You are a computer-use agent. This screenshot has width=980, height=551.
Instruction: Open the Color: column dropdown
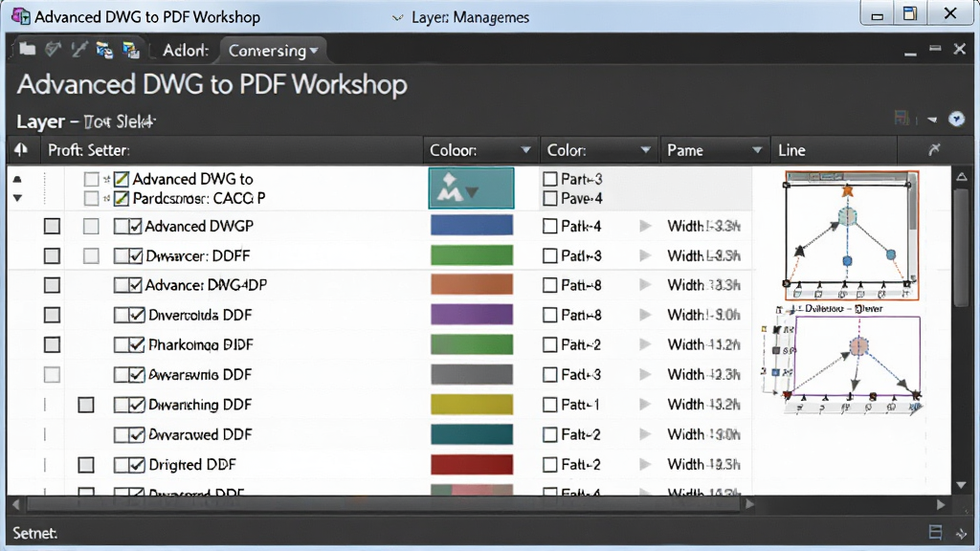[646, 150]
